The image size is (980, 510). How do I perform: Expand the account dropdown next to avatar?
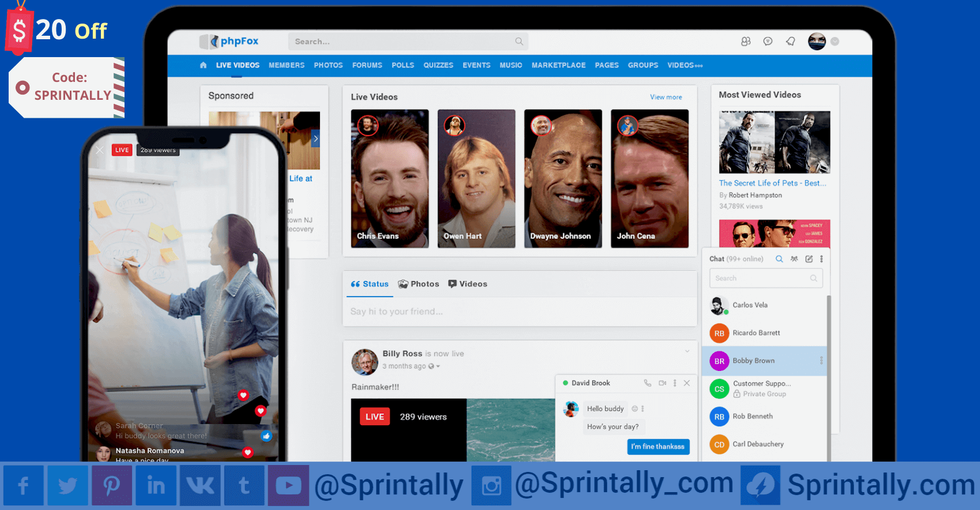[x=835, y=42]
